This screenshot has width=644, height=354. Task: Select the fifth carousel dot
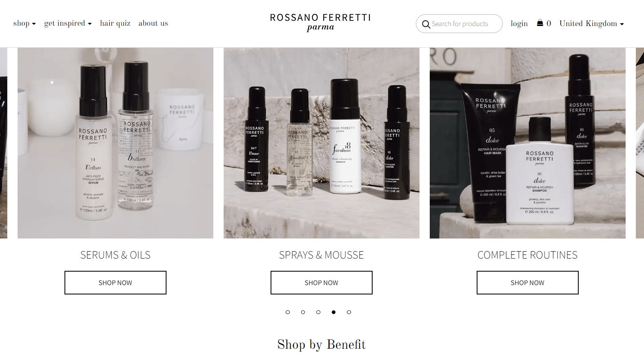[349, 312]
